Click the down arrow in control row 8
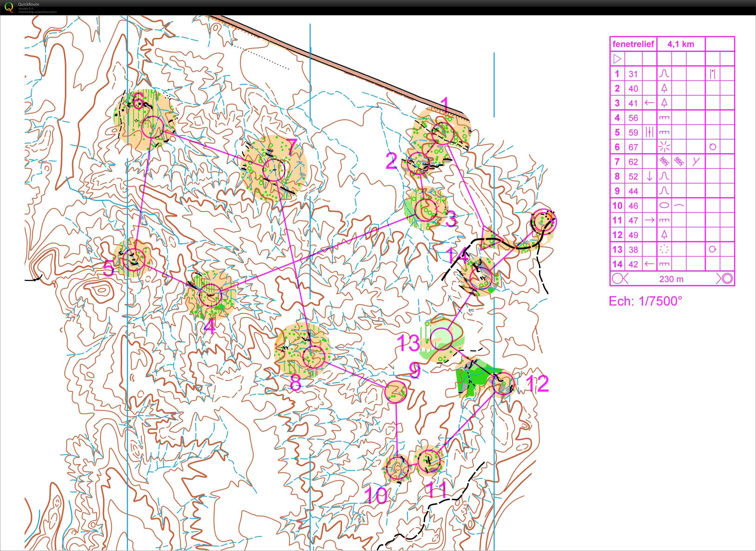The height and width of the screenshot is (551, 756). (649, 176)
